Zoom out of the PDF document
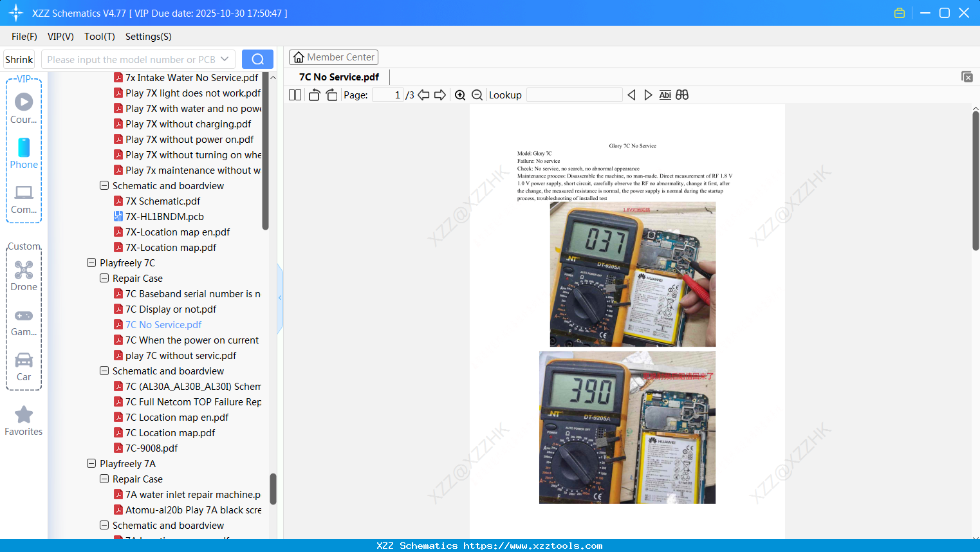Image resolution: width=980 pixels, height=552 pixels. coord(477,95)
